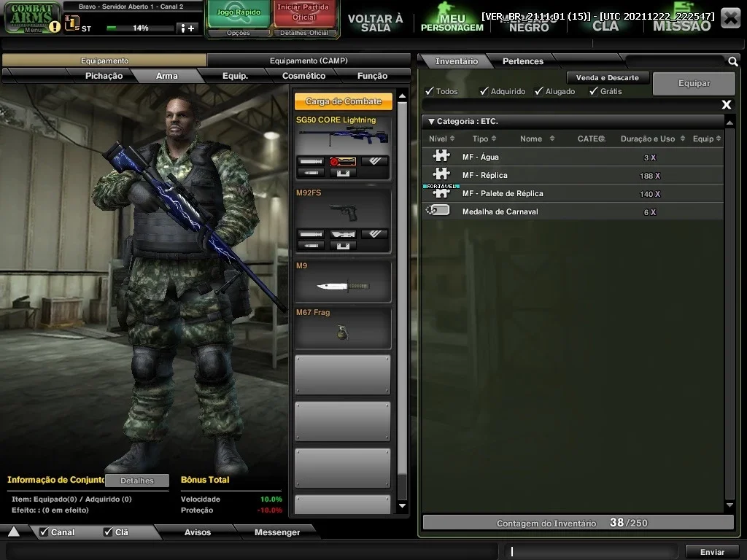Image resolution: width=747 pixels, height=560 pixels.
Task: Open the Combat Arms Menu logo button
Action: (x=31, y=17)
